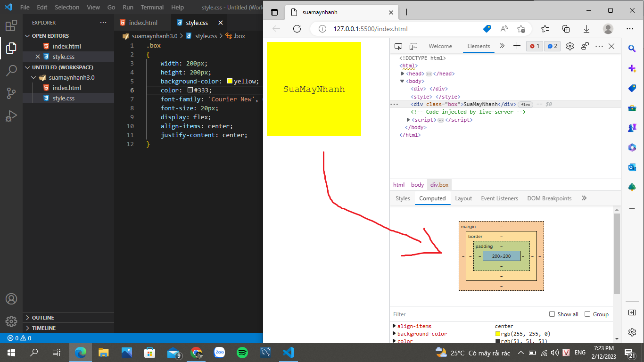Enable Show all checkbox in Computed pane
644x362 pixels.
point(552,314)
